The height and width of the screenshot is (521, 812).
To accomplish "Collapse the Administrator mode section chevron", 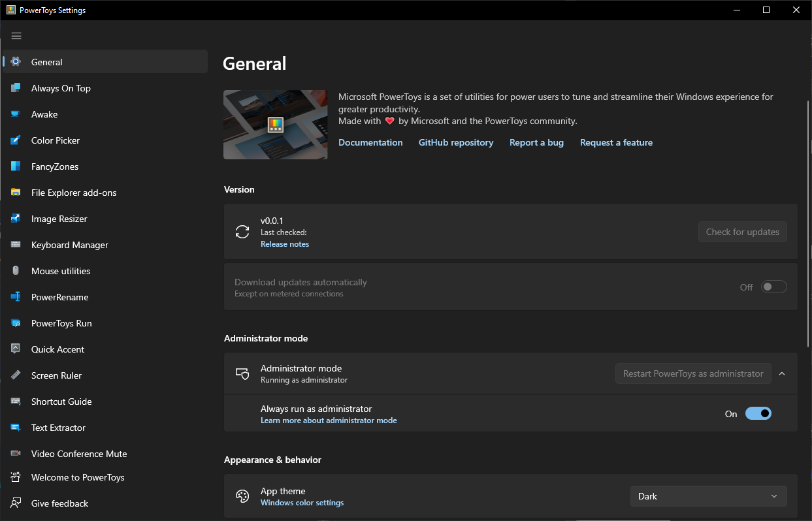I will click(x=782, y=373).
